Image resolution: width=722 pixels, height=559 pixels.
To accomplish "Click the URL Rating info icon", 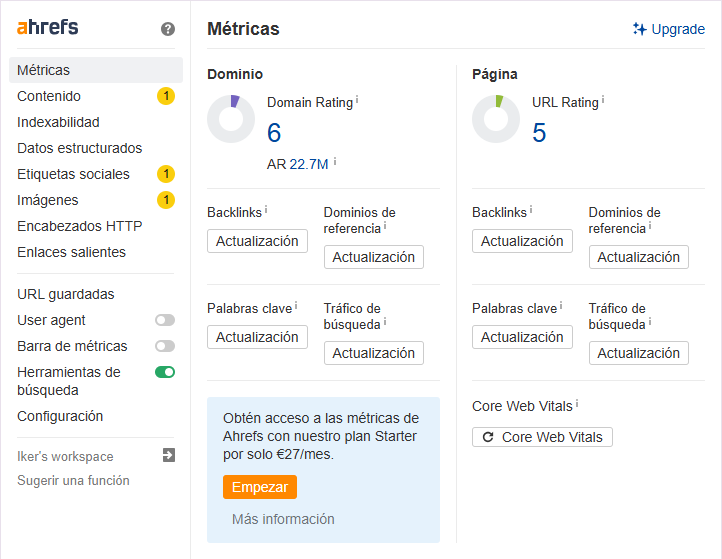I will tap(603, 99).
